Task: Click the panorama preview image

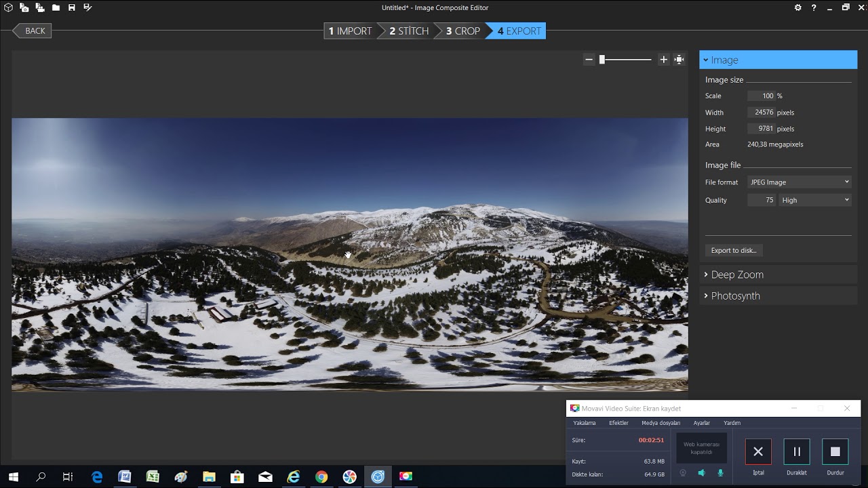Action: [x=350, y=254]
